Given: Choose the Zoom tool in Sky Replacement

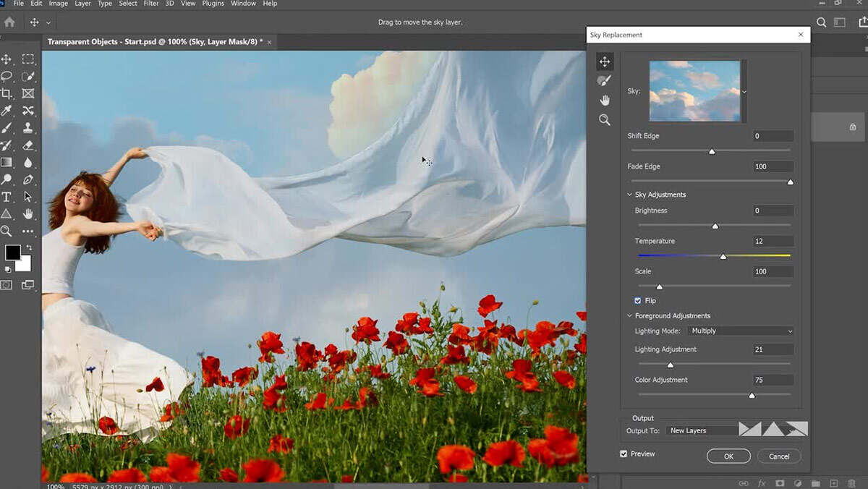Looking at the screenshot, I should tap(605, 120).
